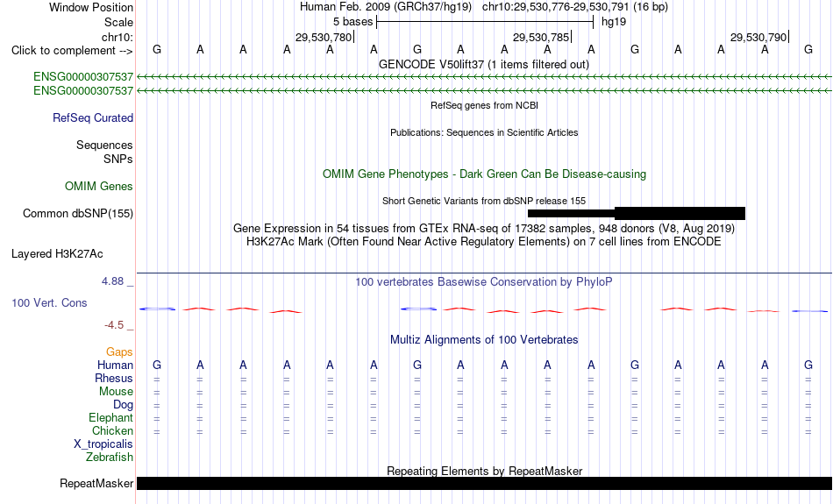Image resolution: width=833 pixels, height=504 pixels.
Task: Click the Chicken alignment row label
Action: [112, 430]
